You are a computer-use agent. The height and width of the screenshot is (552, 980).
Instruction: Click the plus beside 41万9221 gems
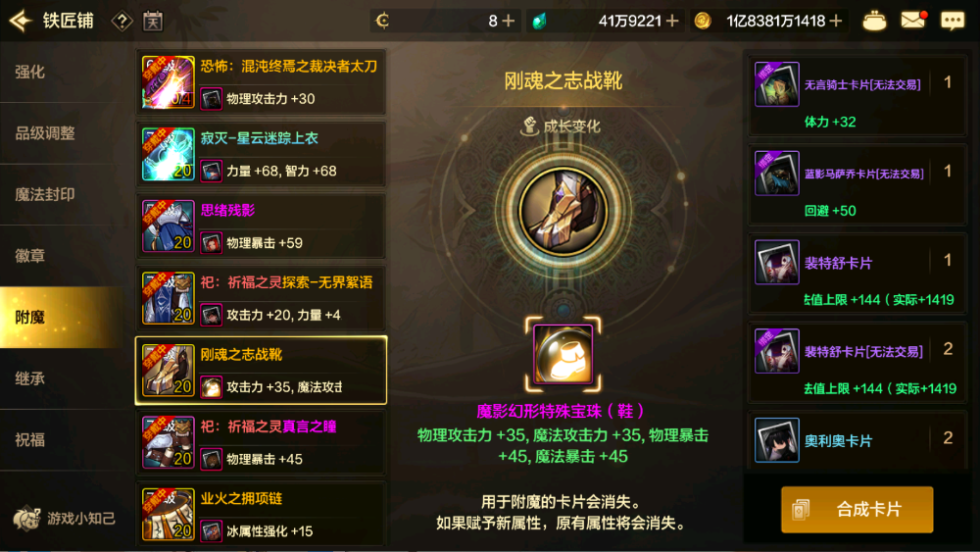click(672, 22)
